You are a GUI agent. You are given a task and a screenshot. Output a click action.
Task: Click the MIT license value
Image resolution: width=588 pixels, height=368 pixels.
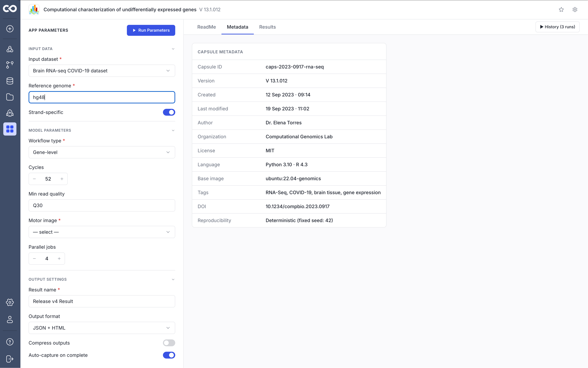[x=270, y=151]
